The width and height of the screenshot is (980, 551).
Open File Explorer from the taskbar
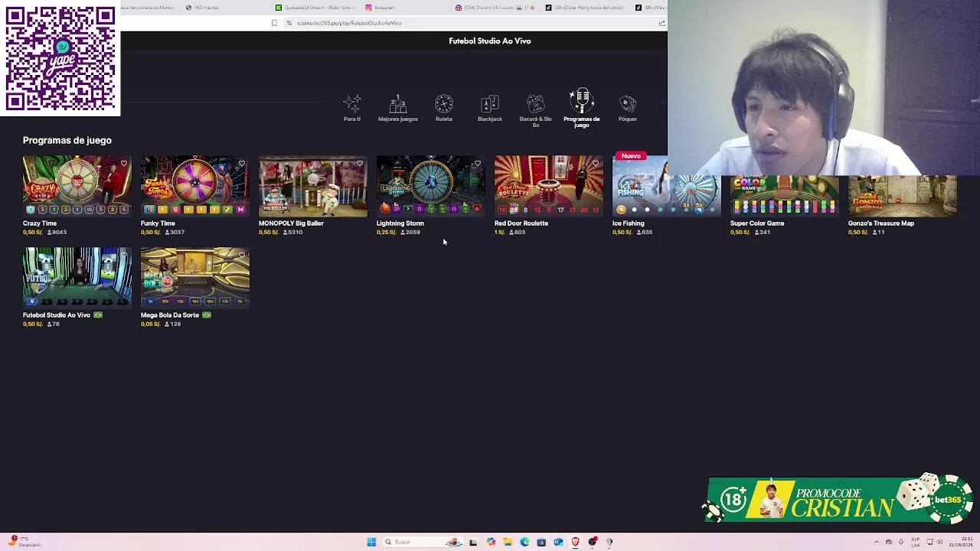pos(508,542)
